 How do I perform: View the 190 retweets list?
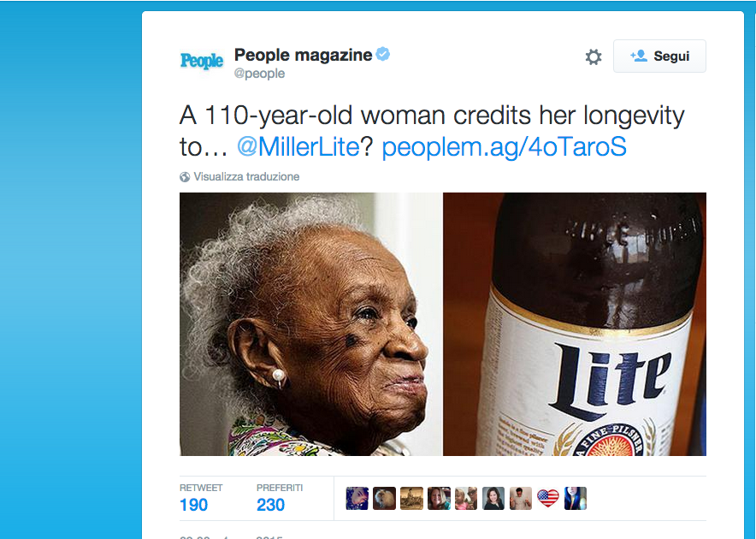pyautogui.click(x=201, y=498)
